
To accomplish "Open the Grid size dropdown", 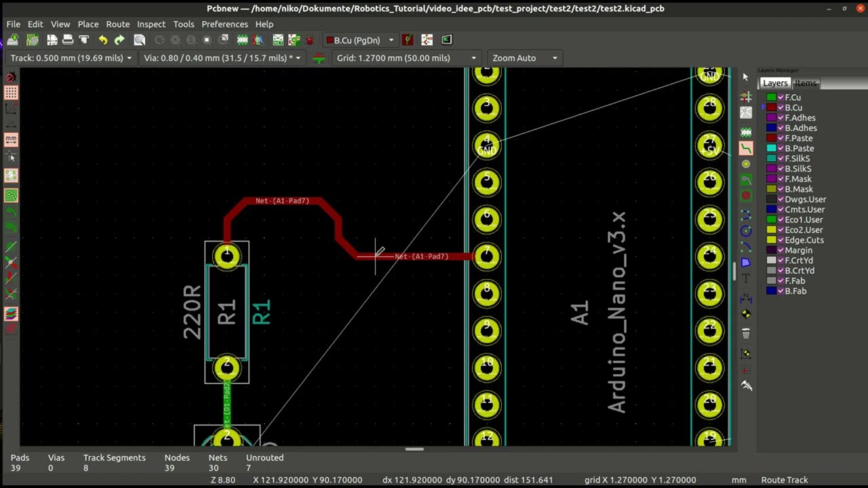I will tap(407, 58).
